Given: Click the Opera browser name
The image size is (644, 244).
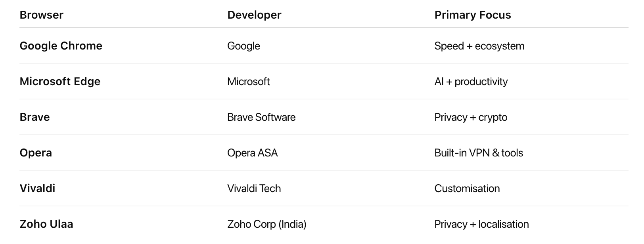Looking at the screenshot, I should point(36,153).
